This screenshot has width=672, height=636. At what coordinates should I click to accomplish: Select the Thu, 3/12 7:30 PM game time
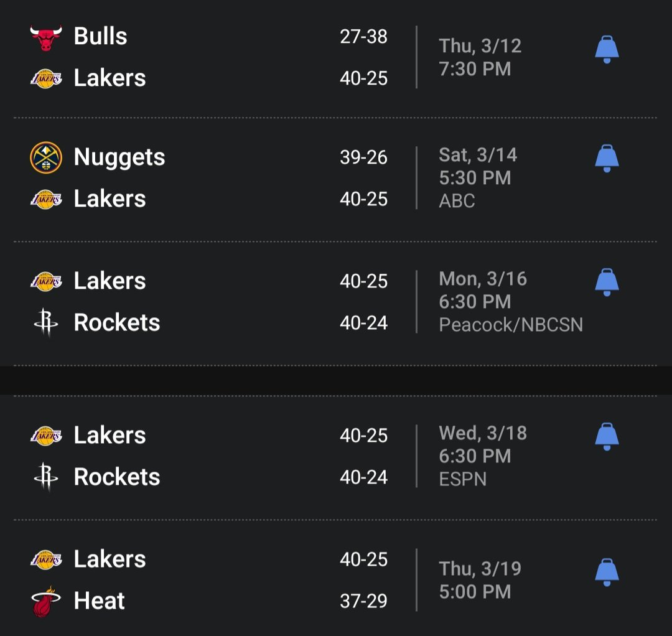pos(480,57)
